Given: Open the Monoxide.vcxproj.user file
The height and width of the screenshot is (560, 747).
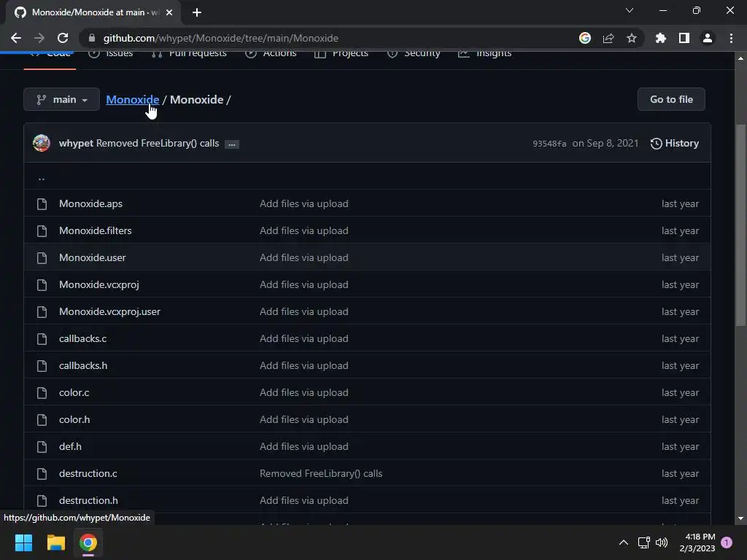Looking at the screenshot, I should coord(109,312).
